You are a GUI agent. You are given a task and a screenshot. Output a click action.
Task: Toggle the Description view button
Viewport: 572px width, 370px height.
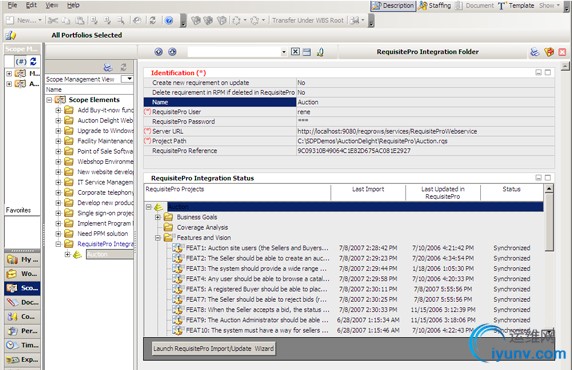pyautogui.click(x=393, y=5)
